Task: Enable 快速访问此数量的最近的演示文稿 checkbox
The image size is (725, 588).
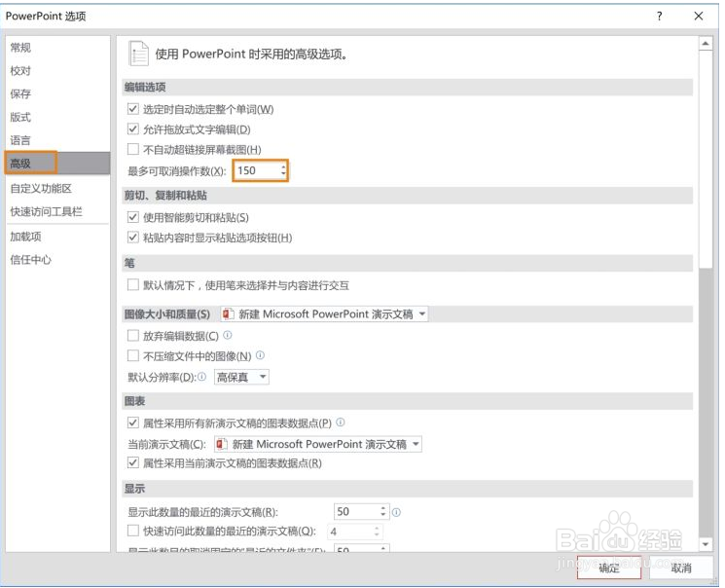Action: (133, 531)
